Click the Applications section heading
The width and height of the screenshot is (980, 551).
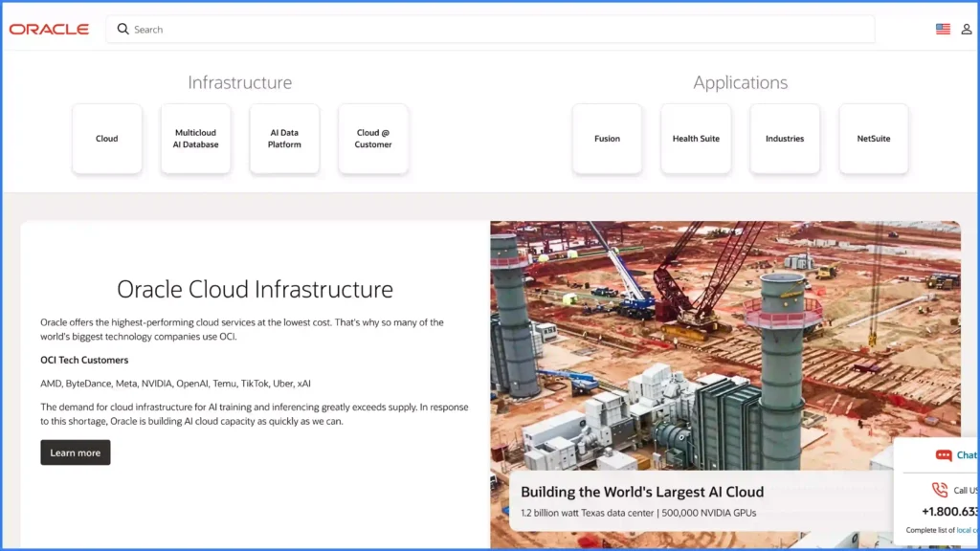pos(740,82)
